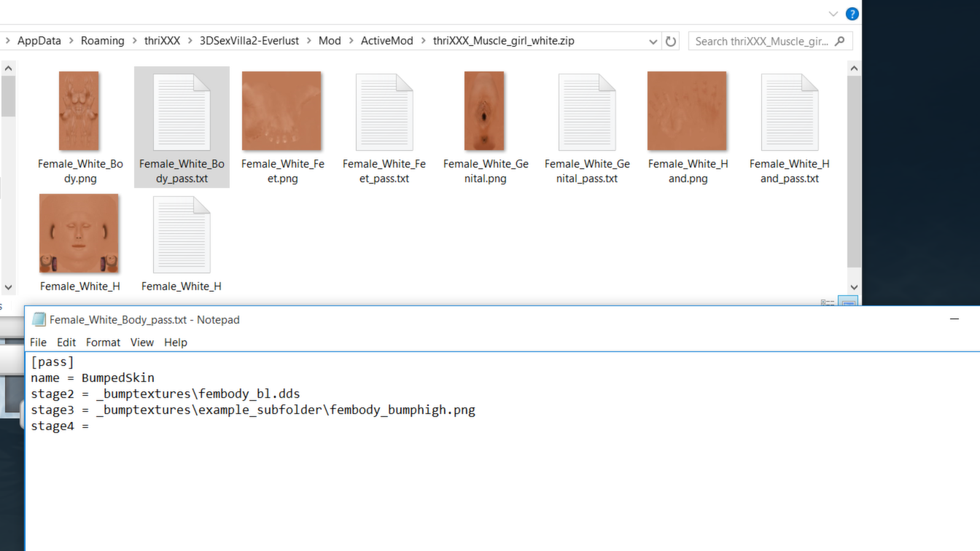Click file list scrollbar down arrow
This screenshot has width=980, height=551.
(854, 287)
